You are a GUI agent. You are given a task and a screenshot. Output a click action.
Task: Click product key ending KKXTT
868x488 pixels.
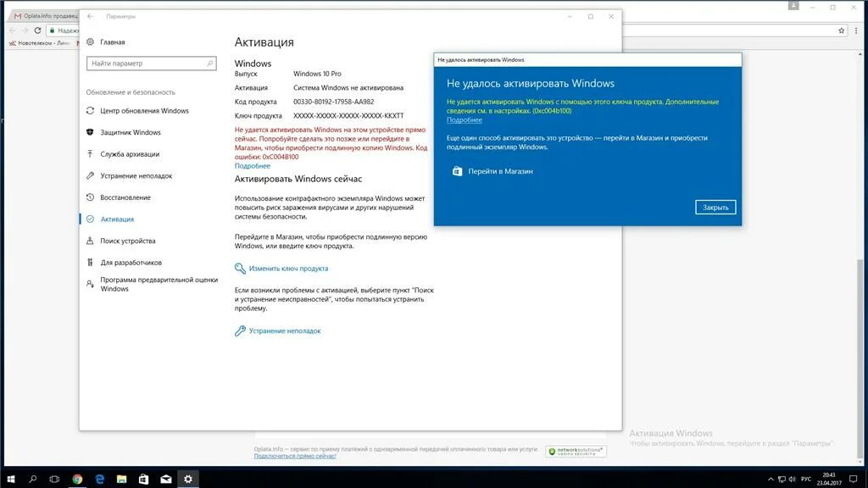click(348, 116)
